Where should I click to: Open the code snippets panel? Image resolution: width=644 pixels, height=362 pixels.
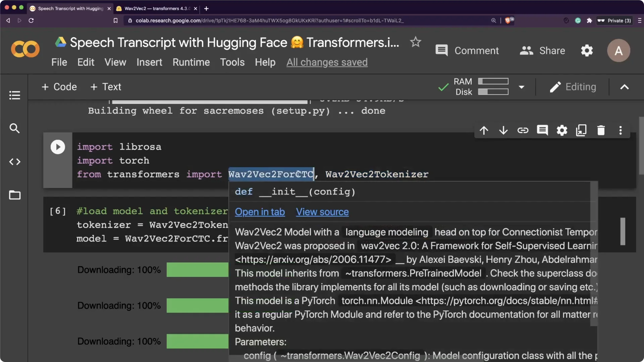click(x=14, y=162)
